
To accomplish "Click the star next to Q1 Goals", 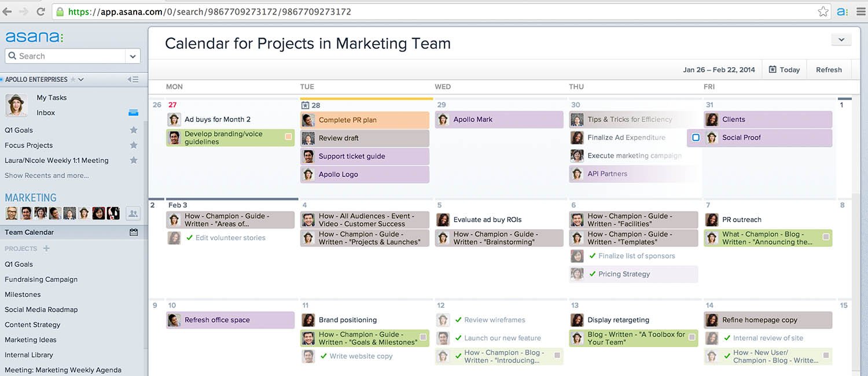I will click(x=134, y=130).
